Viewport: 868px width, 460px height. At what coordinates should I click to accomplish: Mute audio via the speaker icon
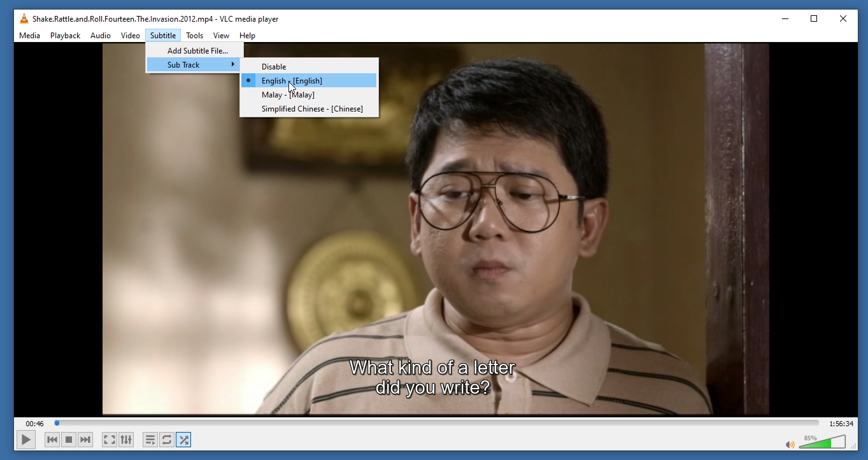point(790,444)
